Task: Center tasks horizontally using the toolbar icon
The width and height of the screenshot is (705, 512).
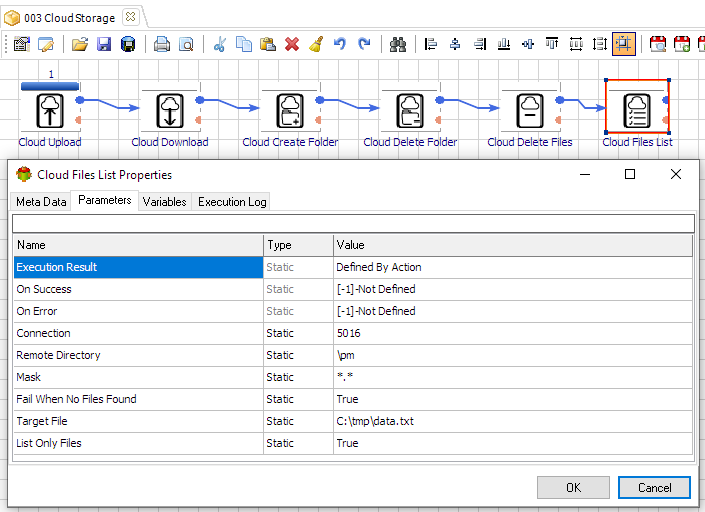Action: pyautogui.click(x=455, y=44)
